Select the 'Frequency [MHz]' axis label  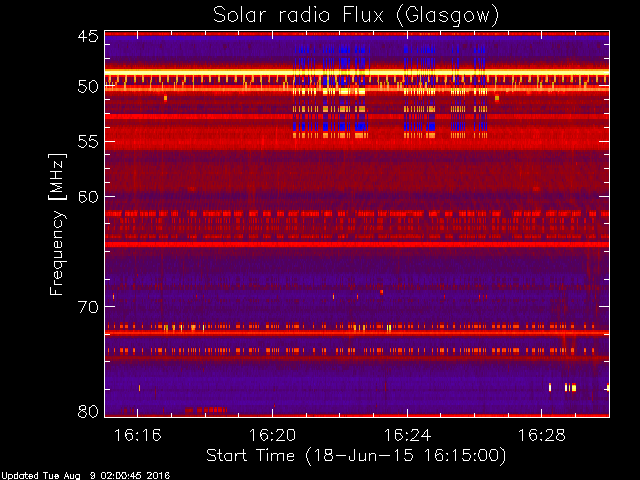click(57, 224)
